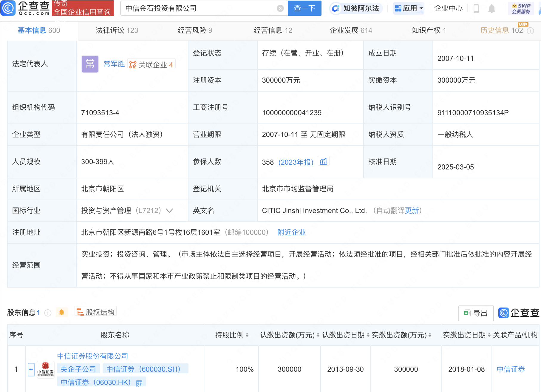
Task: Click English name CITIC Jinshi Investment Co., Ltd.
Action: coord(314,211)
